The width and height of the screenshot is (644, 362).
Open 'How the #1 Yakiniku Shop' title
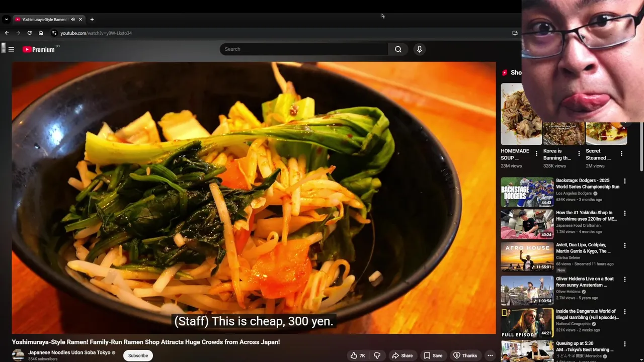[x=586, y=216]
